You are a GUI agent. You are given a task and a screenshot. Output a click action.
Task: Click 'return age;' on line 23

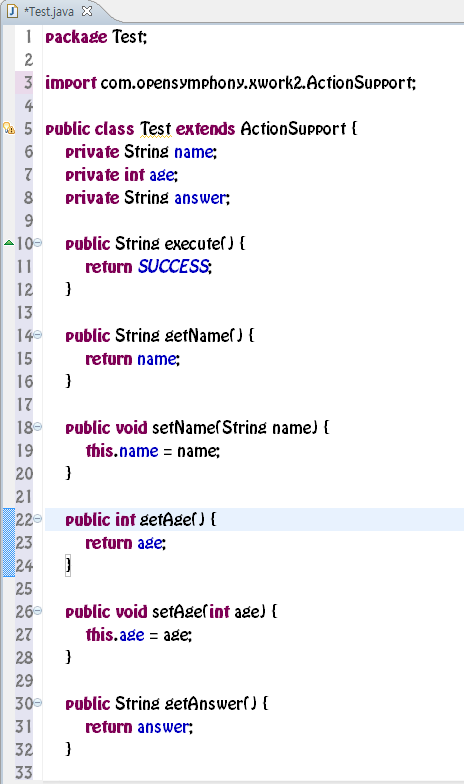click(x=126, y=543)
